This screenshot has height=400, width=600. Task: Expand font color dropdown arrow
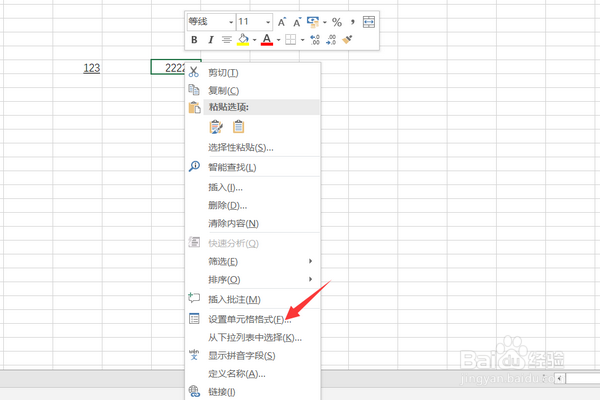click(278, 40)
